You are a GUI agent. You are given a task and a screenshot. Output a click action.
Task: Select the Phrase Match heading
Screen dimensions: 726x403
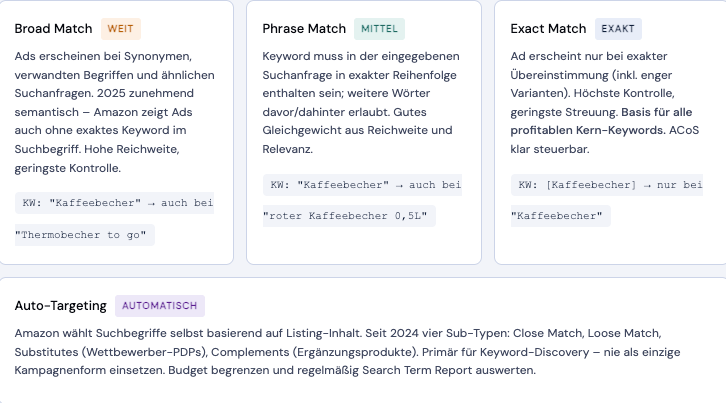(304, 29)
